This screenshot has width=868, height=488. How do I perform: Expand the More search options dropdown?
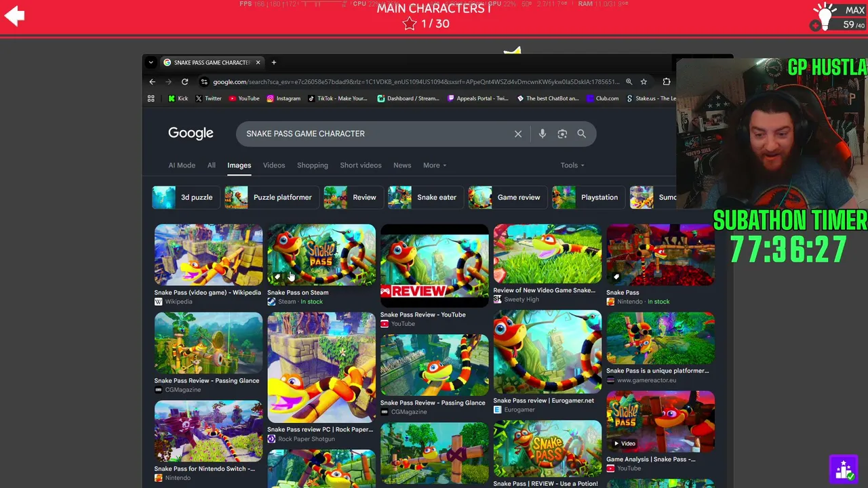click(x=435, y=165)
